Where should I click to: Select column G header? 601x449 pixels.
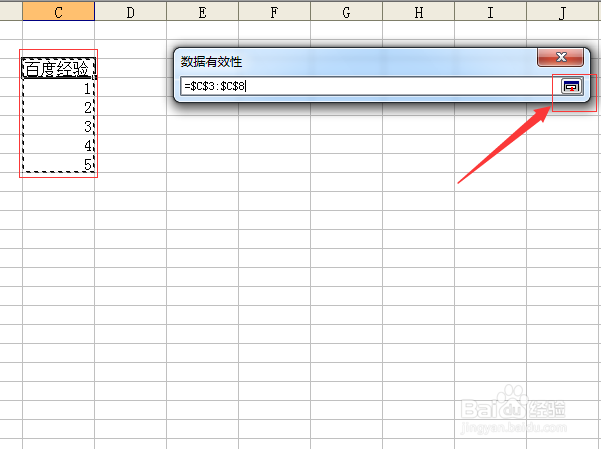(x=346, y=12)
